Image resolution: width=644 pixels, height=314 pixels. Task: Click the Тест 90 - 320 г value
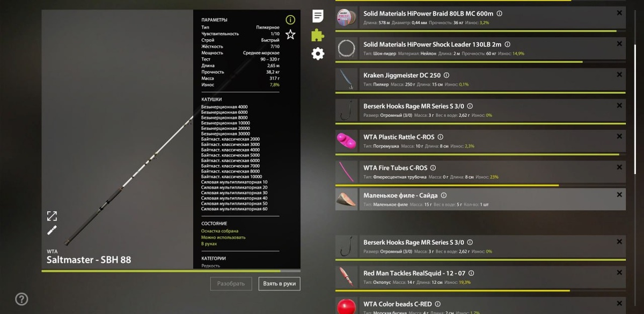269,59
